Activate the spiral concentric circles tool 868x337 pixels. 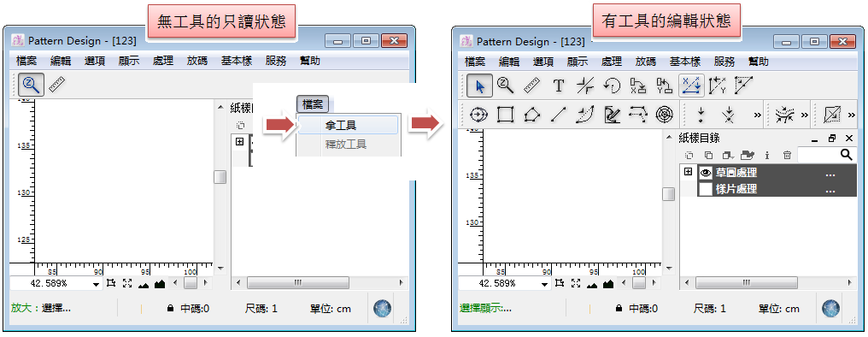(x=664, y=115)
